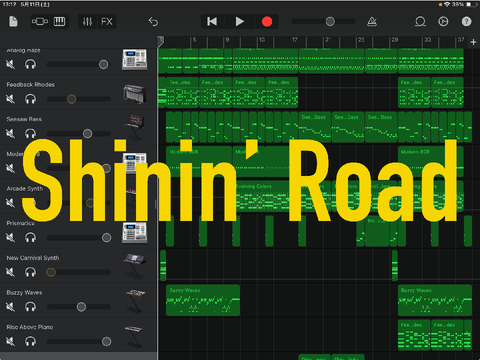Open the FX panel
Screen dimensions: 480x360
tap(107, 22)
